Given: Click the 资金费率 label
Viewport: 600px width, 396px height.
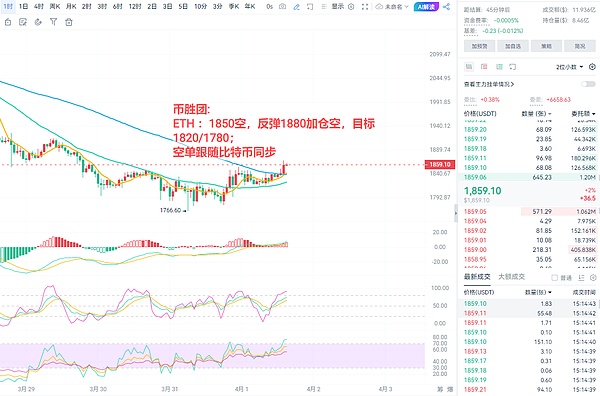Looking at the screenshot, I should 476,21.
